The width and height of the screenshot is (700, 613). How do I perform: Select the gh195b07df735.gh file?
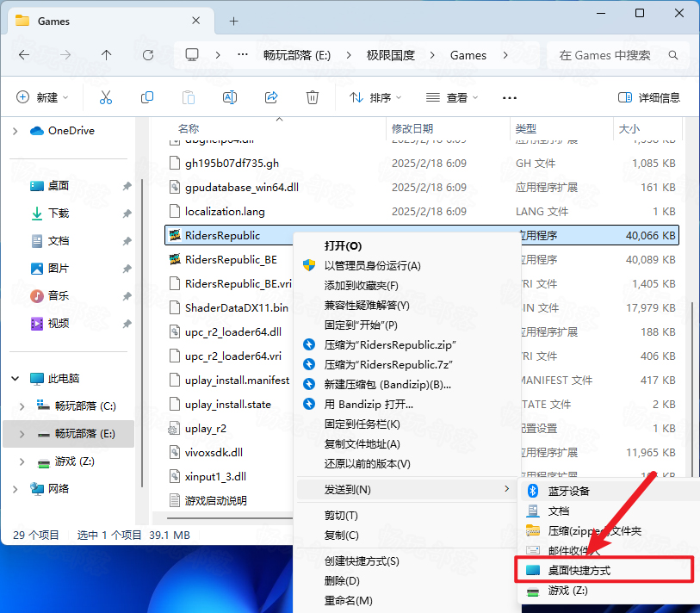click(232, 163)
